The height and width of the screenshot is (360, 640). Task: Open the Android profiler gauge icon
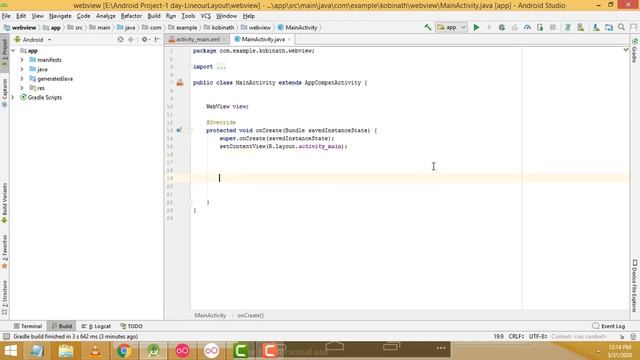coord(527,27)
